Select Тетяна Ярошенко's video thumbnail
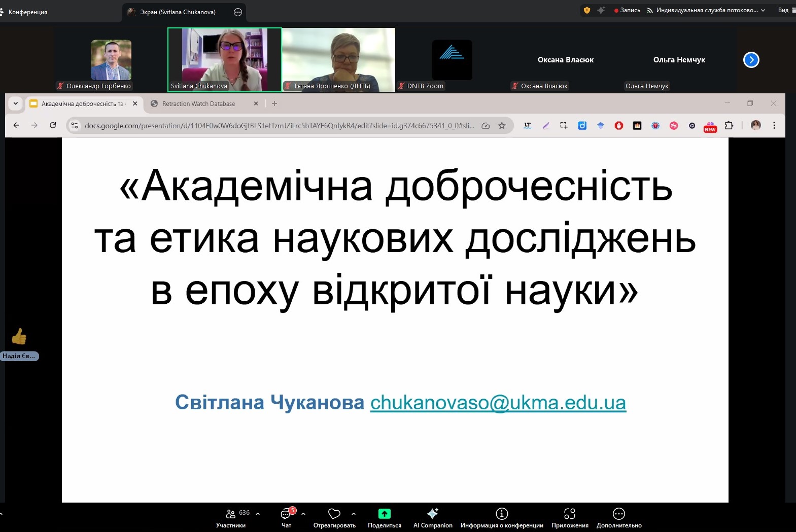Image resolution: width=796 pixels, height=532 pixels. pyautogui.click(x=338, y=60)
